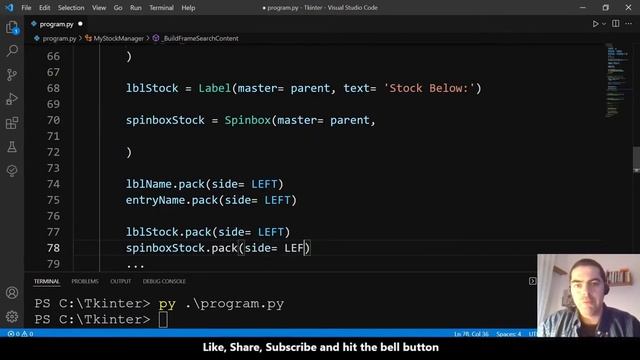Open the File menu
This screenshot has height=360, width=640.
point(26,8)
